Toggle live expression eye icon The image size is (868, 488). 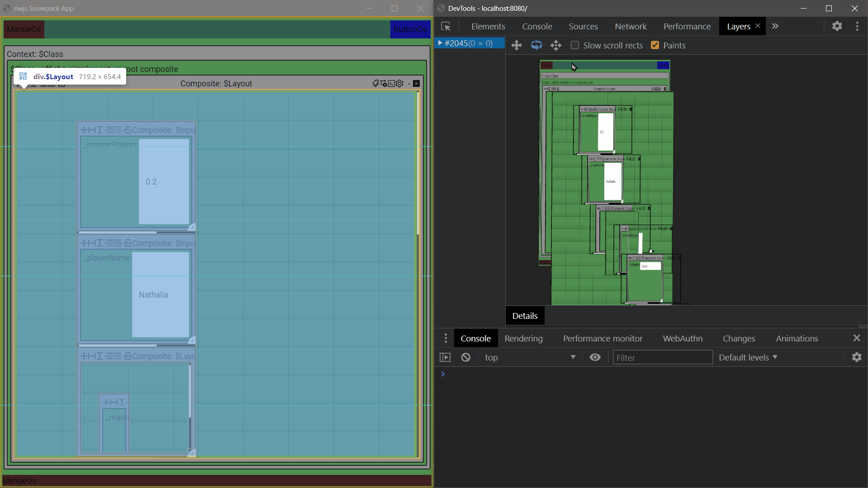595,357
